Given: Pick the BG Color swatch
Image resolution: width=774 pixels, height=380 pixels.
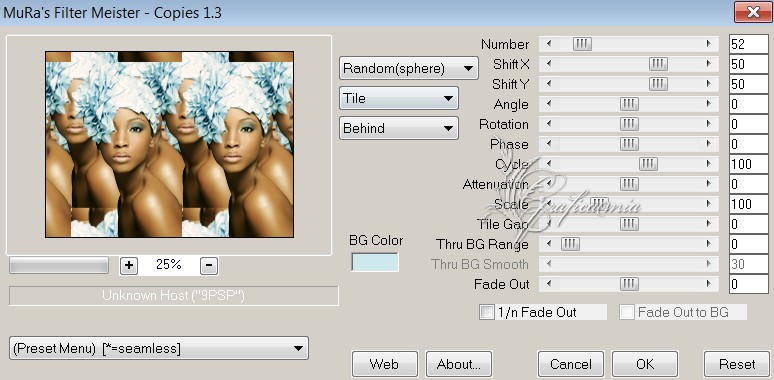Looking at the screenshot, I should pyautogui.click(x=375, y=262).
